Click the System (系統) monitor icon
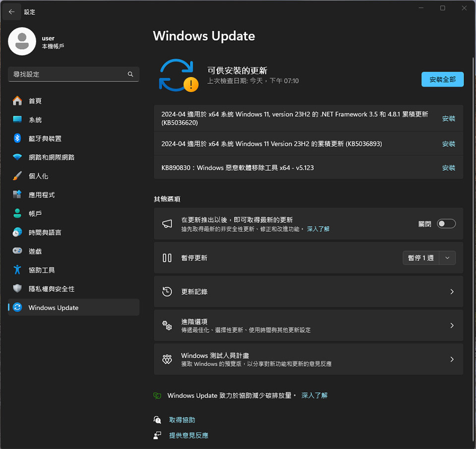This screenshot has height=449, width=476. click(17, 120)
